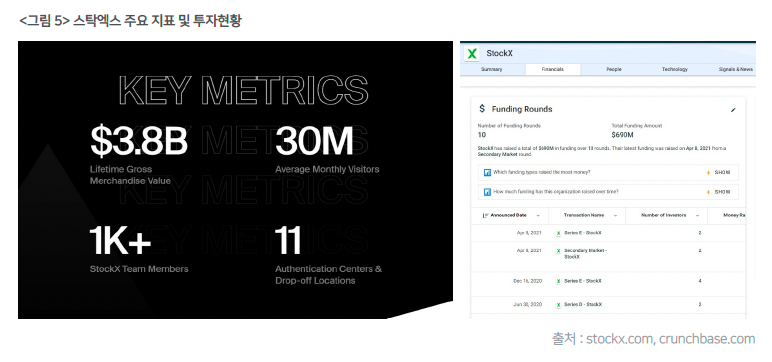Open the Signals & News tab
The height and width of the screenshot is (362, 772).
tap(736, 69)
